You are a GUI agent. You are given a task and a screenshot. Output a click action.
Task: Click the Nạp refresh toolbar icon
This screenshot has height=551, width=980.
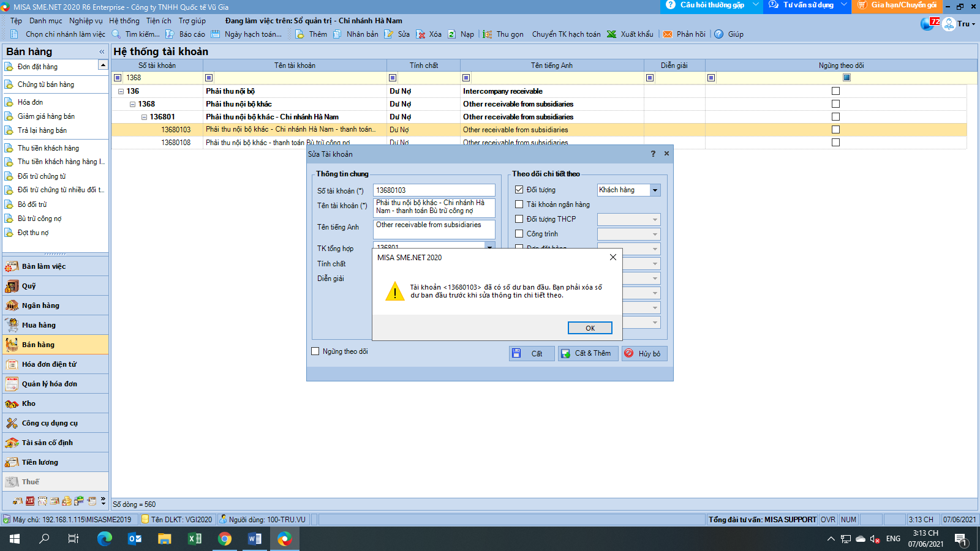(452, 34)
